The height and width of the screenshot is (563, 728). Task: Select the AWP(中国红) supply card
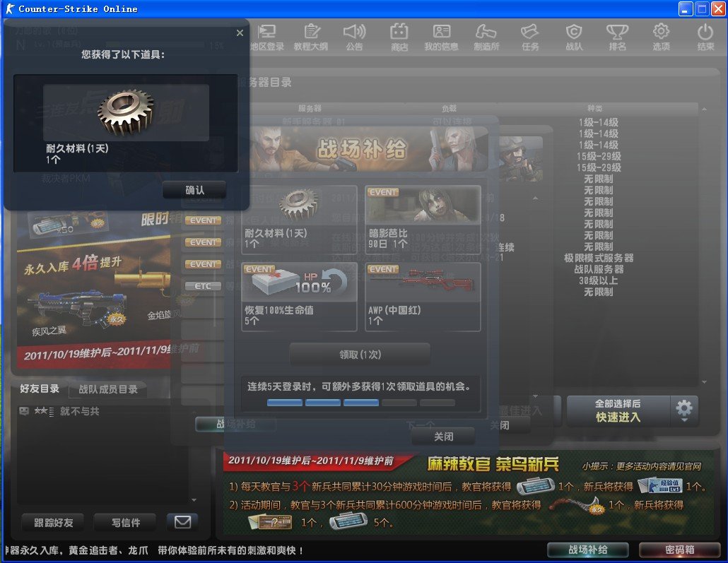[x=423, y=297]
